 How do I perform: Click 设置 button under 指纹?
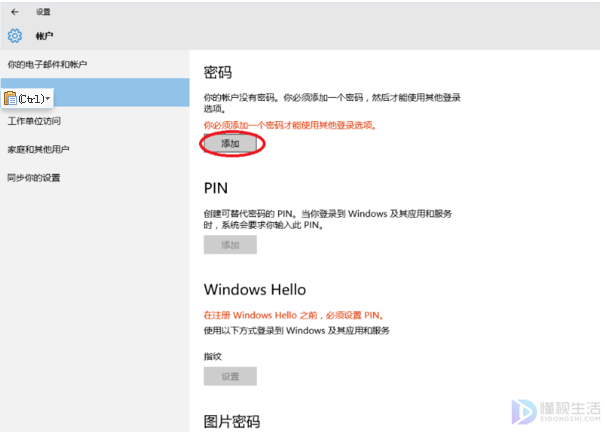pyautogui.click(x=230, y=376)
